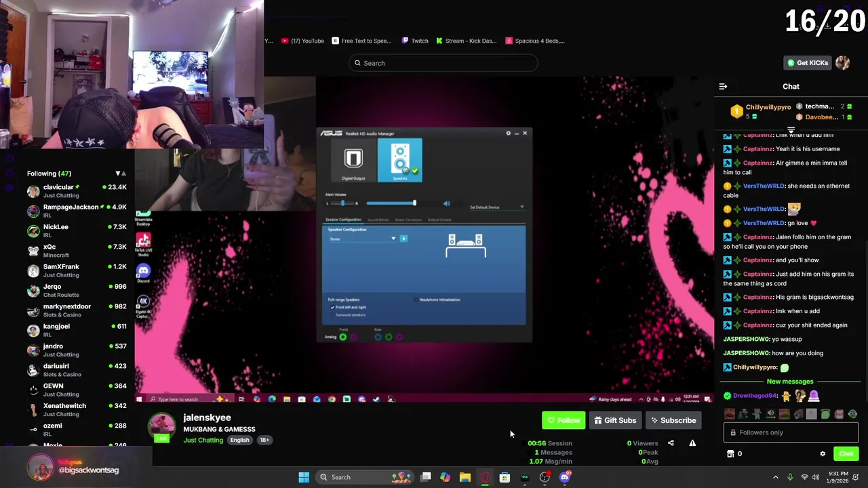
Task: Toggle Surround speakers checkbox
Action: pos(332,315)
